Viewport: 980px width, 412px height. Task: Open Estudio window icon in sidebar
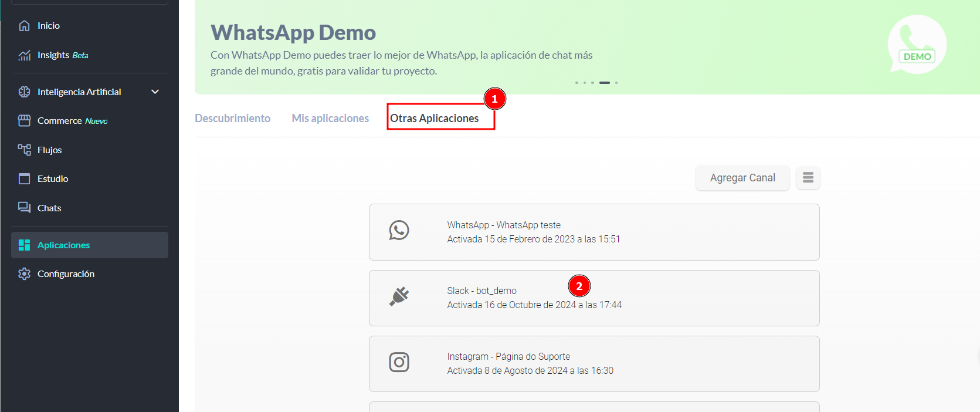[24, 179]
